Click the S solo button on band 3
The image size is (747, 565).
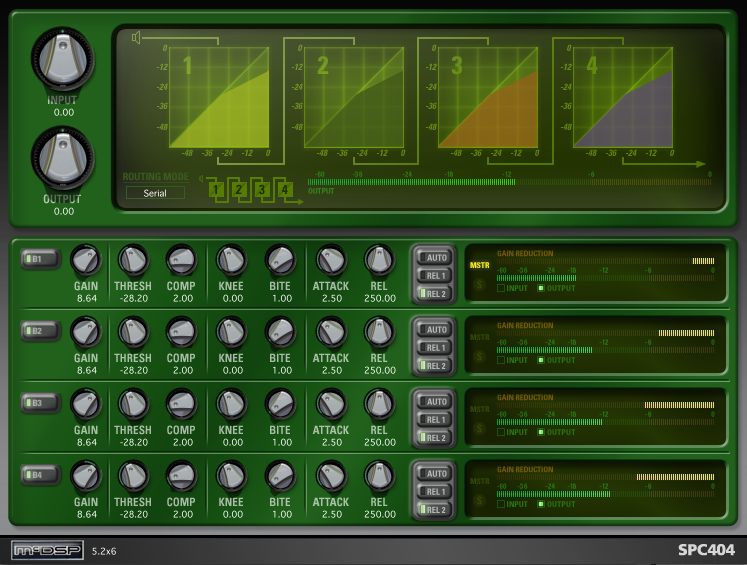[479, 429]
